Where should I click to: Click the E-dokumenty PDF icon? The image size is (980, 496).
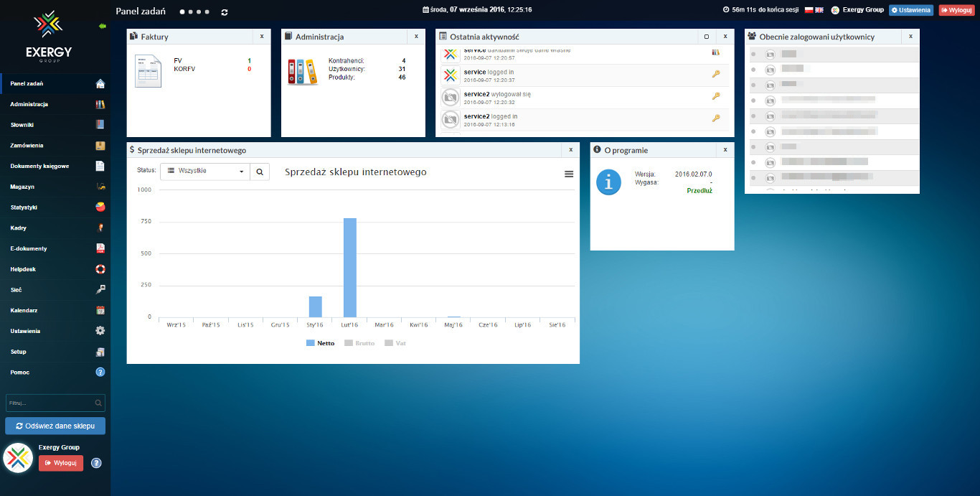click(100, 248)
